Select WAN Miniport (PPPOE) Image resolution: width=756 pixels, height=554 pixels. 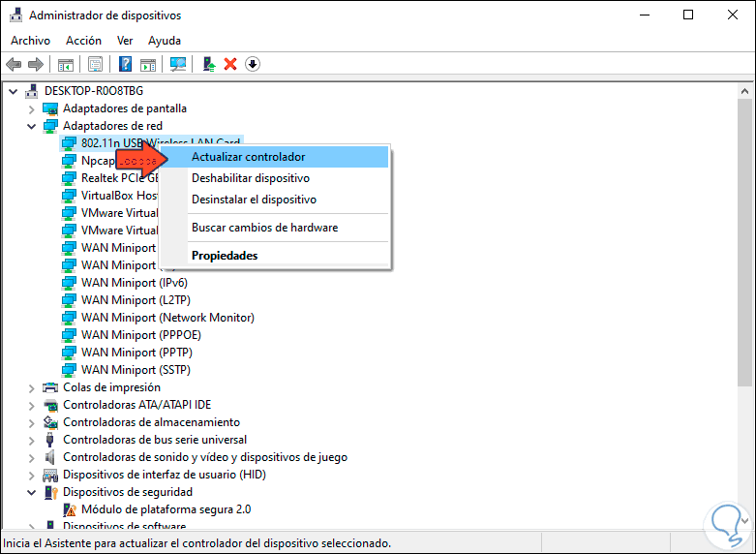click(x=140, y=335)
